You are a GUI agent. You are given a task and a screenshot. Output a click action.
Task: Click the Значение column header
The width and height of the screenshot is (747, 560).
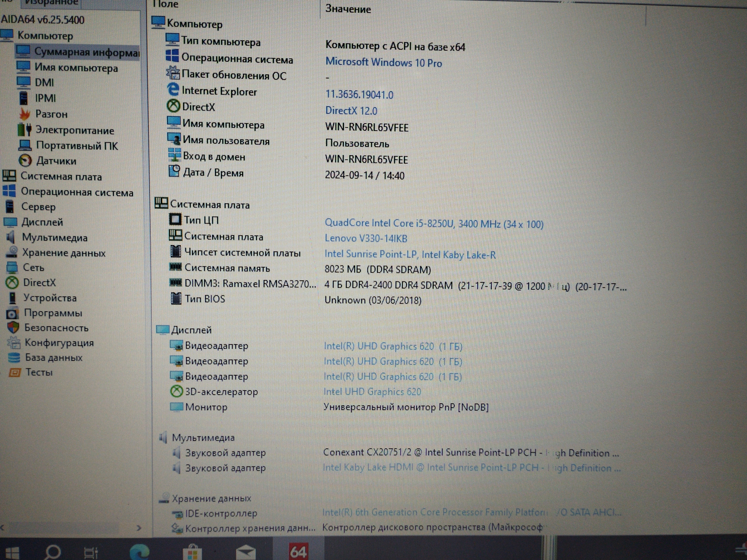348,9
